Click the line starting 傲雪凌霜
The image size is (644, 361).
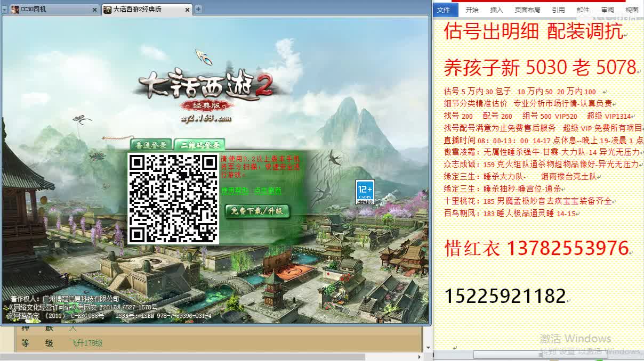click(x=541, y=153)
